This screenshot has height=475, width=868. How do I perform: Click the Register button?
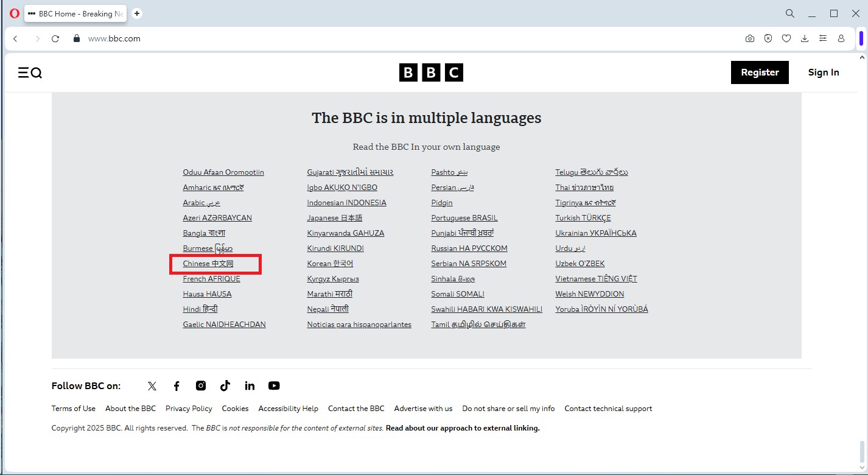click(760, 72)
